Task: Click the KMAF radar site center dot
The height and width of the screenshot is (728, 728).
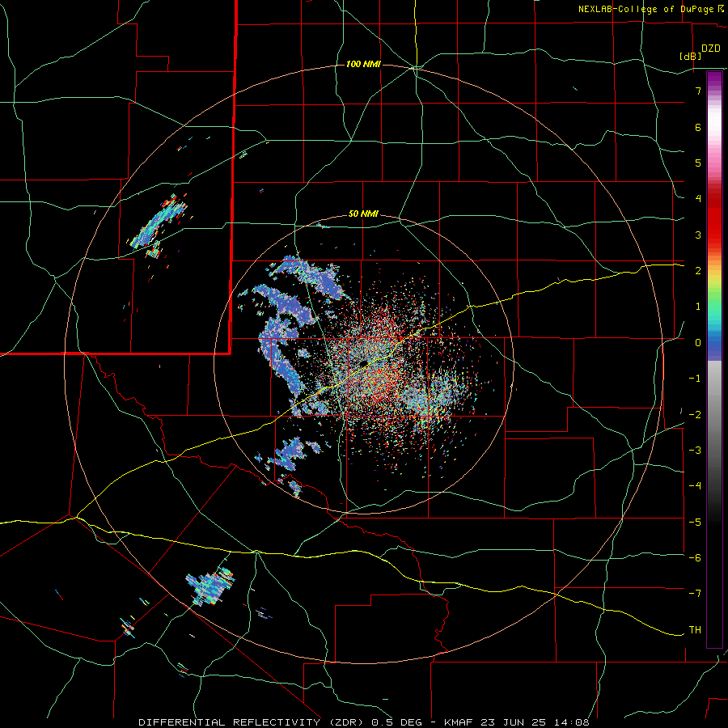Action: [363, 362]
